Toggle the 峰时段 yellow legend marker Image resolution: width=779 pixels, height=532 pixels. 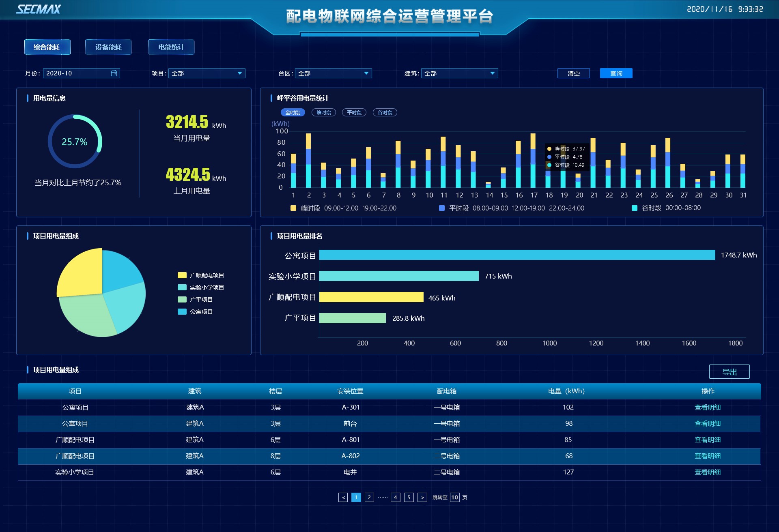(x=293, y=208)
